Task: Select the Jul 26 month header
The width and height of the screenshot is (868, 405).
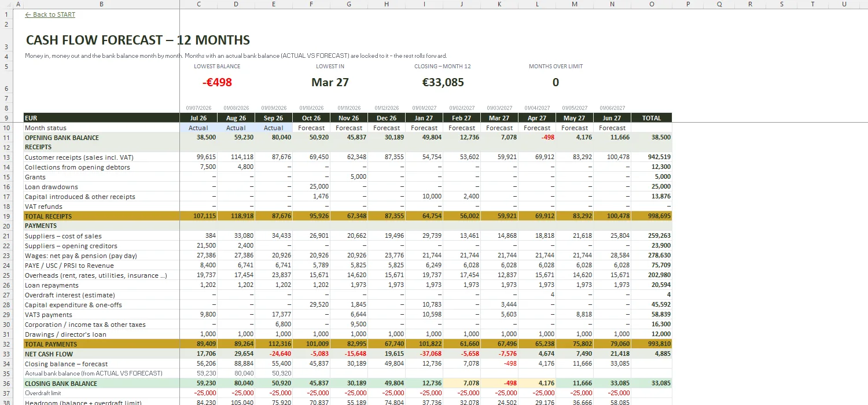Action: [x=198, y=118]
